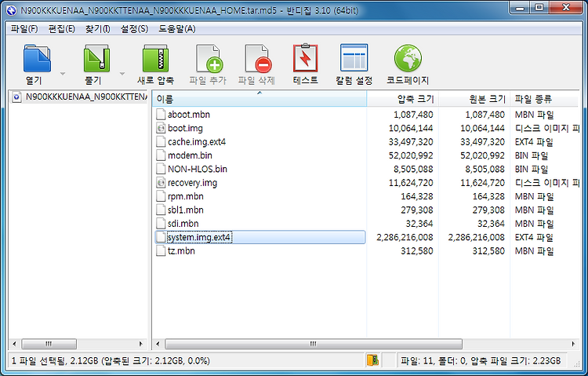Sort by the 원본 크기 column header
The height and width of the screenshot is (376, 588).
[474, 99]
